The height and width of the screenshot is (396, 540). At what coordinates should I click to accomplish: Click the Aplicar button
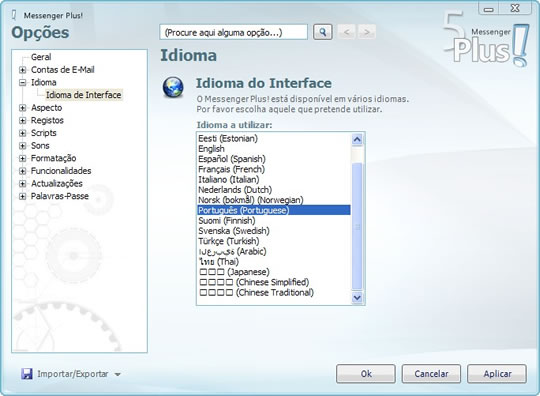coord(497,374)
